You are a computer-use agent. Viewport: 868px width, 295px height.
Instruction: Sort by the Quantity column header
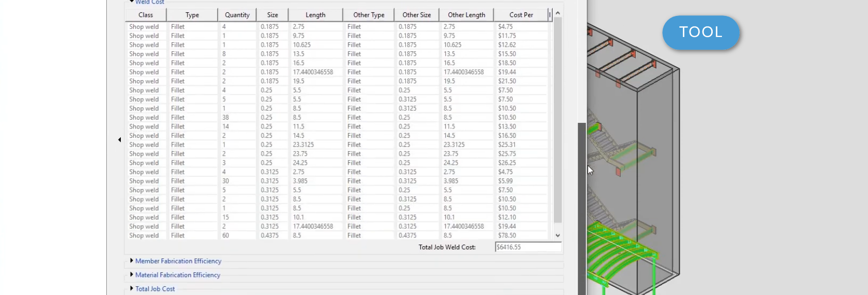coord(237,15)
